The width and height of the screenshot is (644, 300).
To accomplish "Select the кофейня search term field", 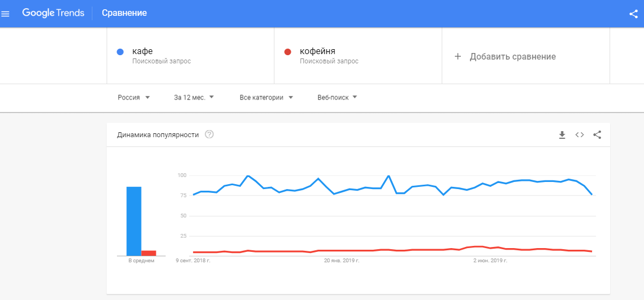I will coord(317,51).
